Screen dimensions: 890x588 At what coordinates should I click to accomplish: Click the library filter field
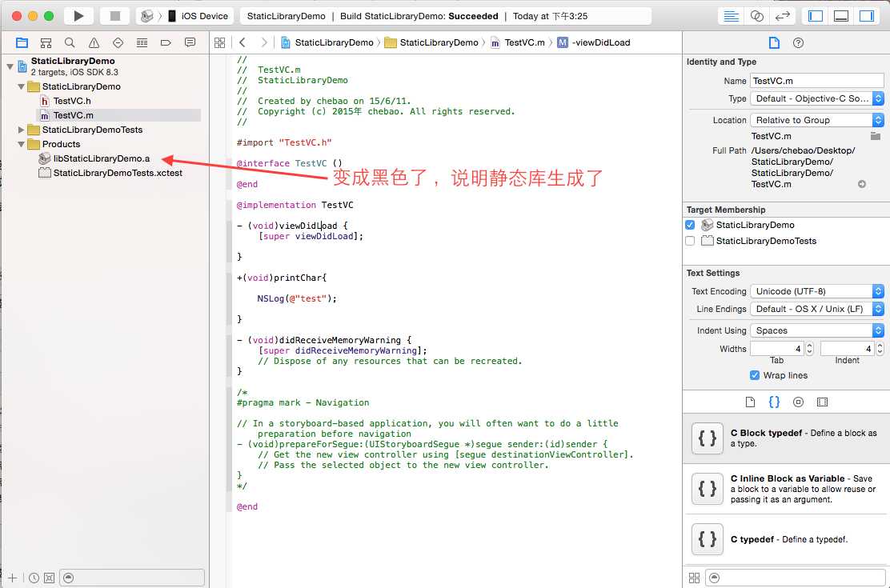point(796,578)
